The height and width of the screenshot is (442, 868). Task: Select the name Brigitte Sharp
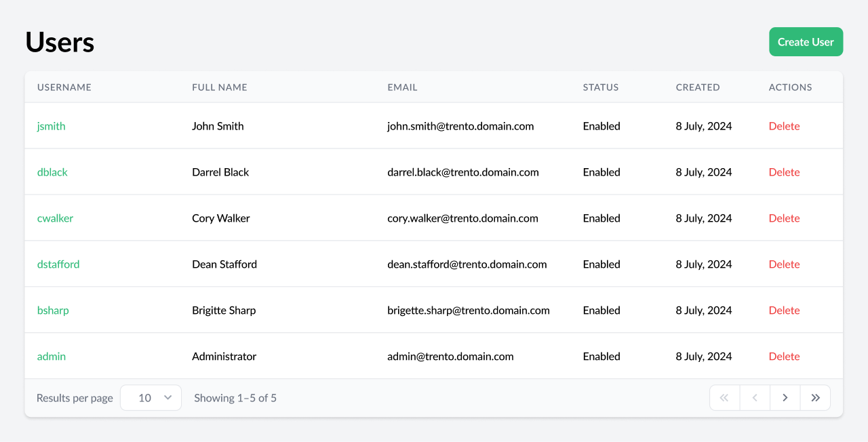(x=224, y=310)
